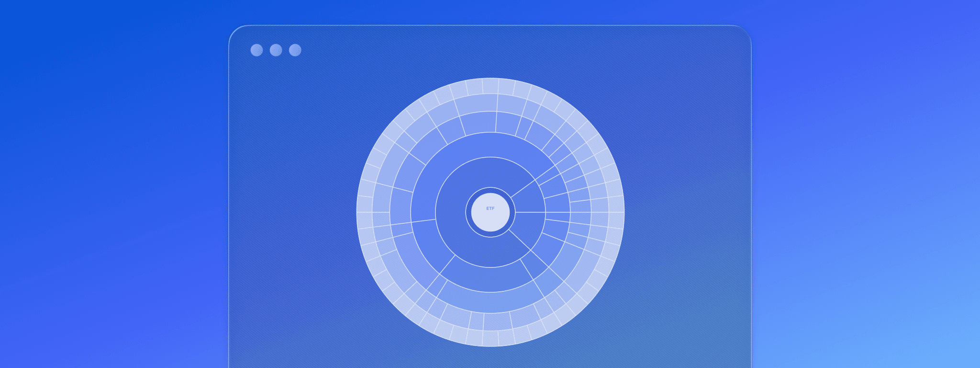Select the second-ring segment at the lower left
980x368 pixels.
(427, 244)
